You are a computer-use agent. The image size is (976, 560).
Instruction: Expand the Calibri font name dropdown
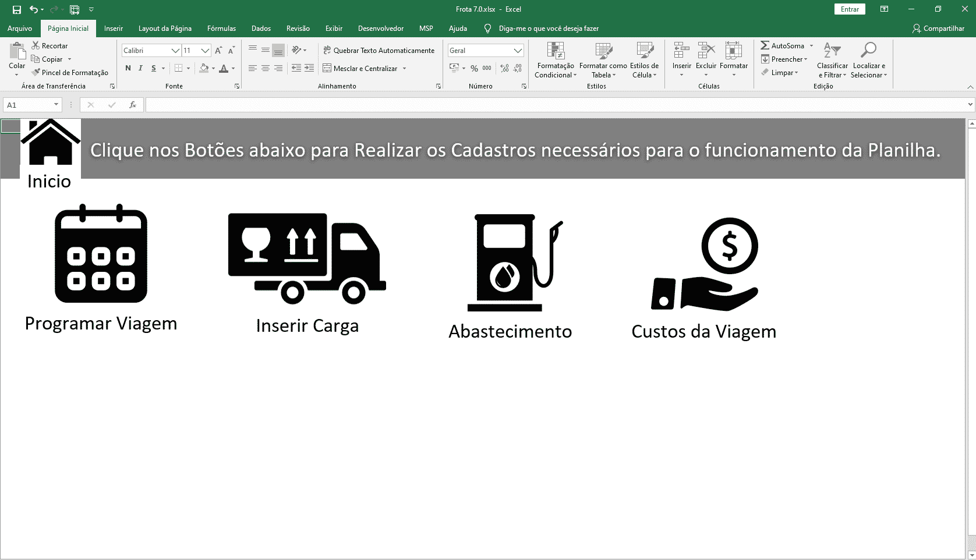pyautogui.click(x=175, y=51)
